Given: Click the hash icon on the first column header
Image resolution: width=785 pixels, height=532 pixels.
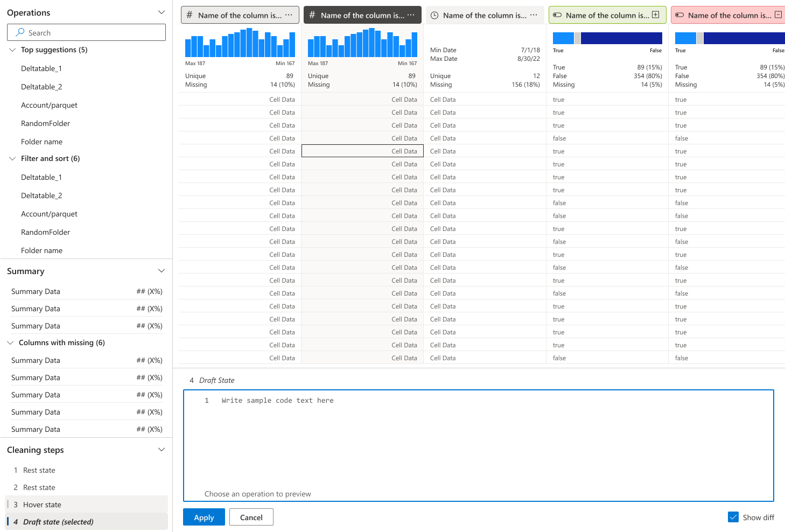Looking at the screenshot, I should [190, 15].
